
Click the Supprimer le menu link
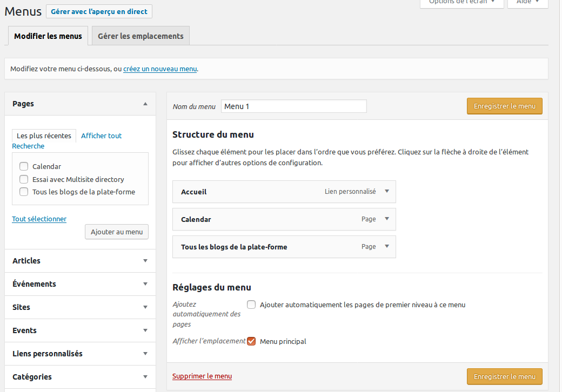[x=202, y=376]
